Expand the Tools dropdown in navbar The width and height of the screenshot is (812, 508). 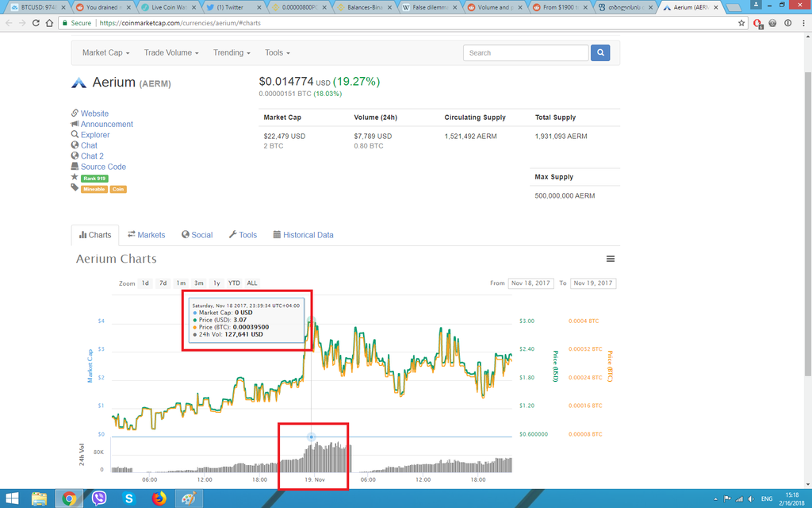(277, 52)
